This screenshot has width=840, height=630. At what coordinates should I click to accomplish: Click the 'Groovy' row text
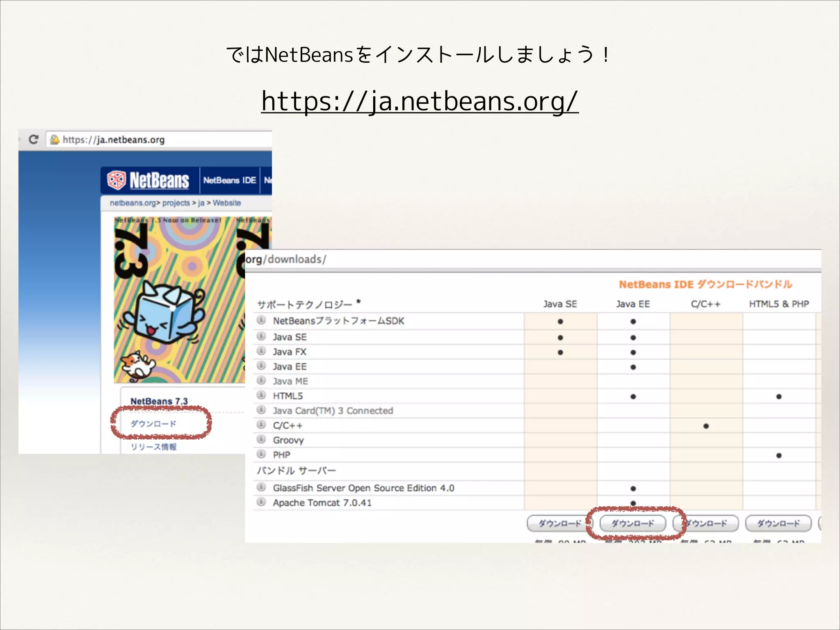click(288, 441)
